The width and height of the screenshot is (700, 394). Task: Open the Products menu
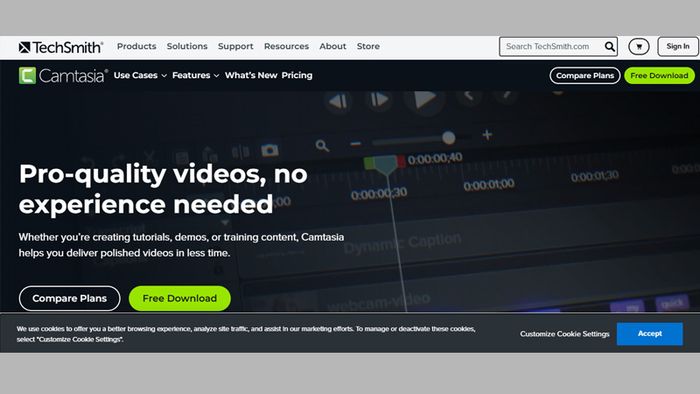pos(137,46)
